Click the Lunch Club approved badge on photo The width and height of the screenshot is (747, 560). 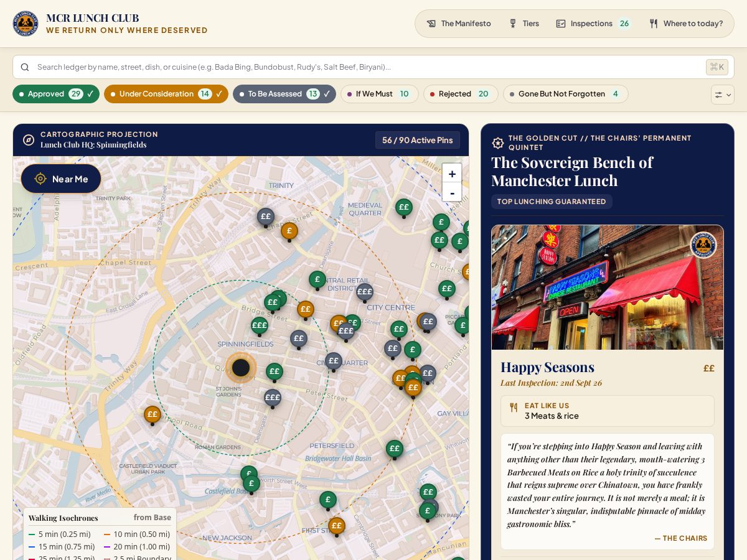(x=703, y=245)
